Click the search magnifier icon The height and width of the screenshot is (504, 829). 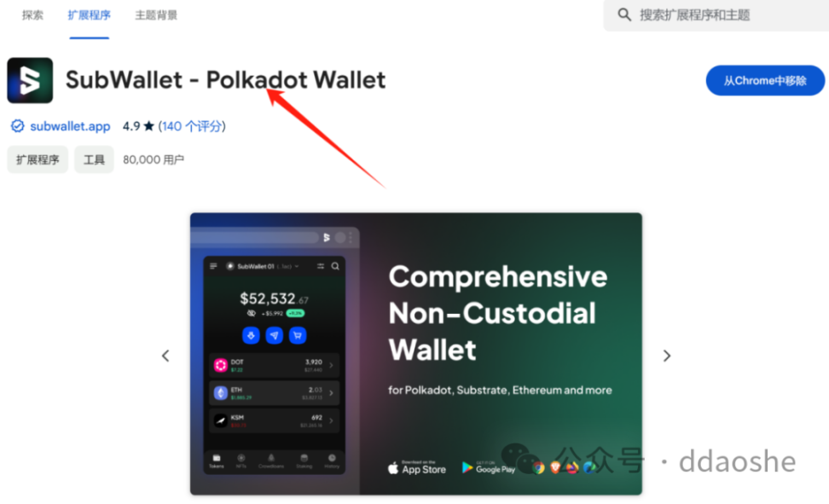click(624, 14)
